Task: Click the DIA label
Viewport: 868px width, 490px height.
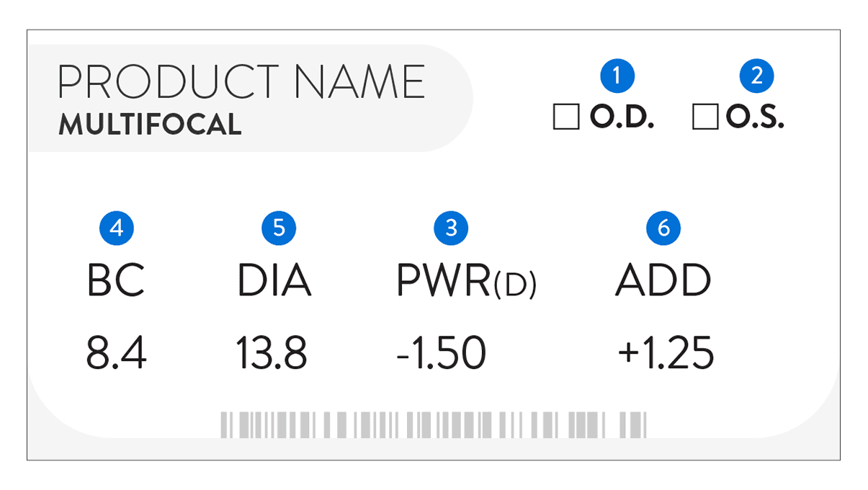Action: pyautogui.click(x=274, y=281)
